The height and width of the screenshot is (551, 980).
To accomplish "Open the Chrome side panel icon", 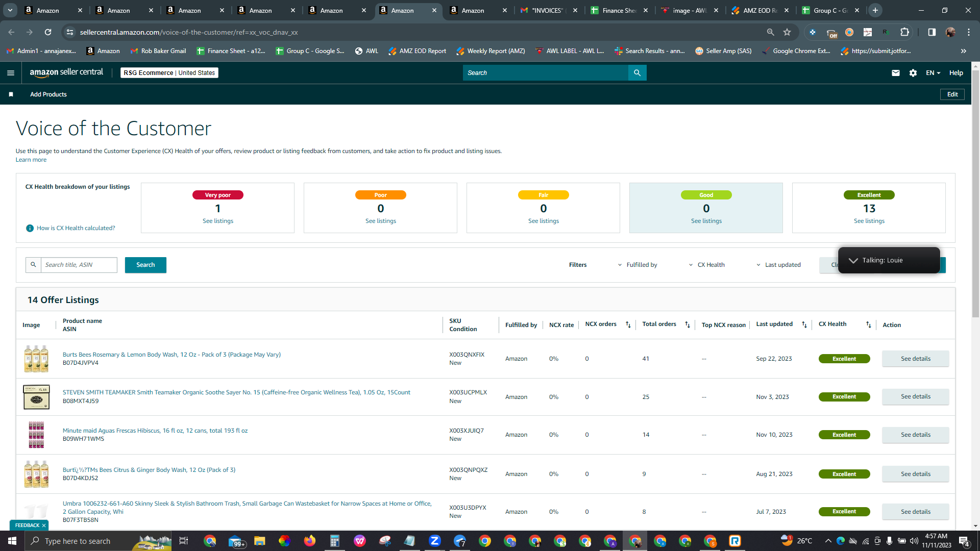I will pos(932,32).
